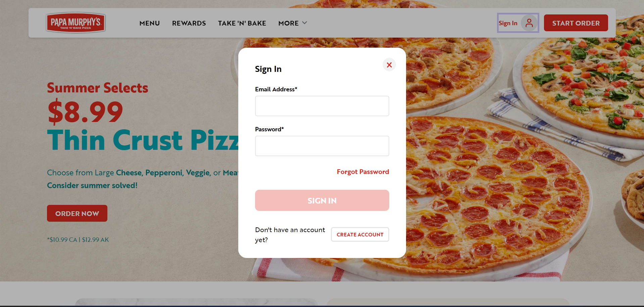Click the START ORDER button
This screenshot has height=307, width=644.
click(576, 23)
